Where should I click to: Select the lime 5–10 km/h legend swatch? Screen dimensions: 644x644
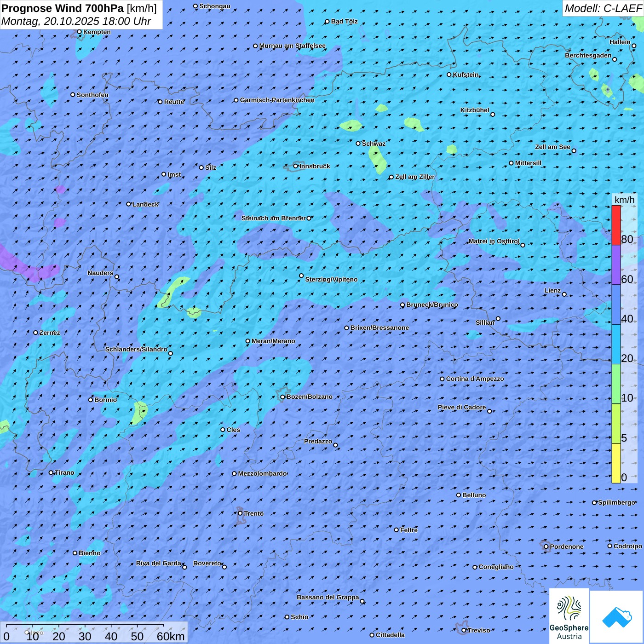(x=616, y=423)
